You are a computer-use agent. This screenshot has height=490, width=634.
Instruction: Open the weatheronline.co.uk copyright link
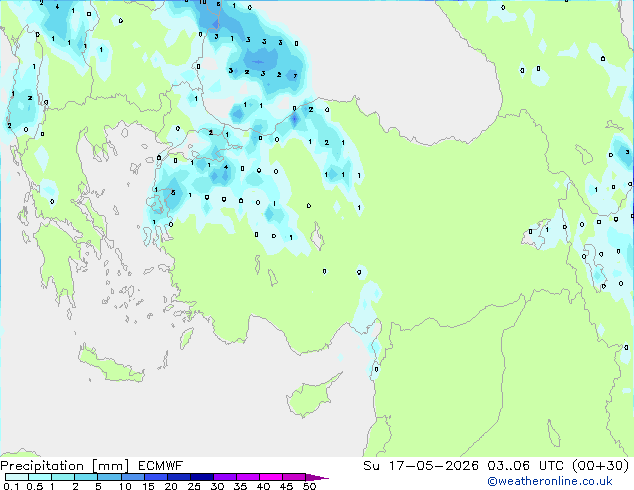(550, 481)
